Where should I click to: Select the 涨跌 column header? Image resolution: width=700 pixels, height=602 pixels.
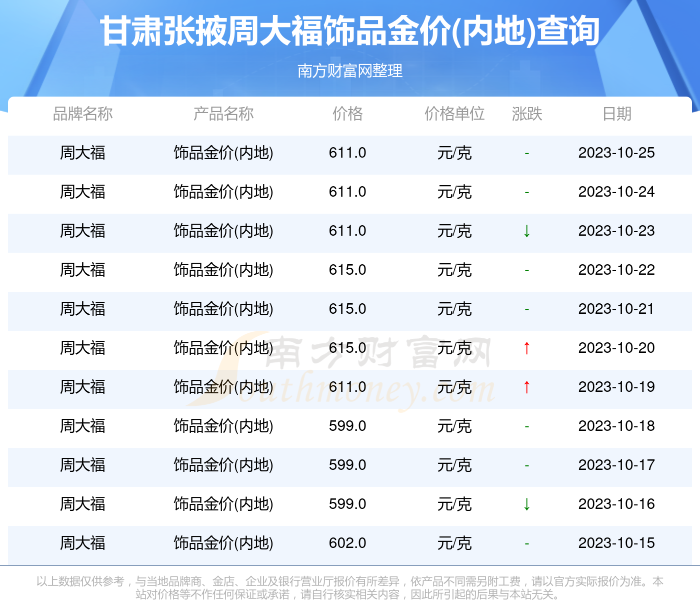[527, 114]
